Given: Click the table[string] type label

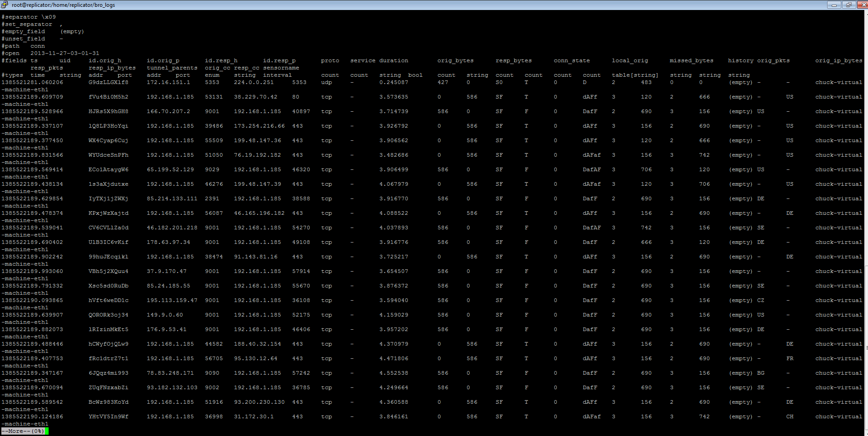Looking at the screenshot, I should coord(635,75).
